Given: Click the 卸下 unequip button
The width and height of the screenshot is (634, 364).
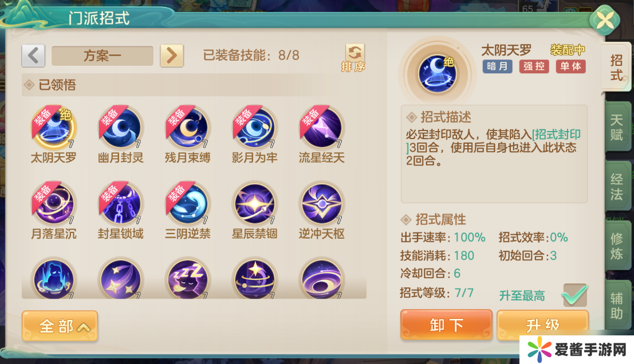Looking at the screenshot, I should 446,325.
